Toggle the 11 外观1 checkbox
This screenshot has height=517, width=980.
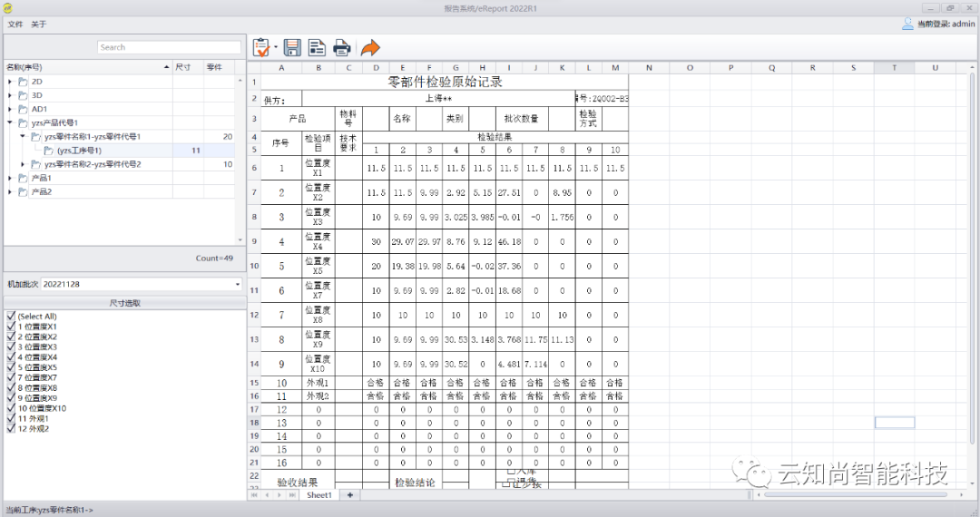pyautogui.click(x=11, y=418)
